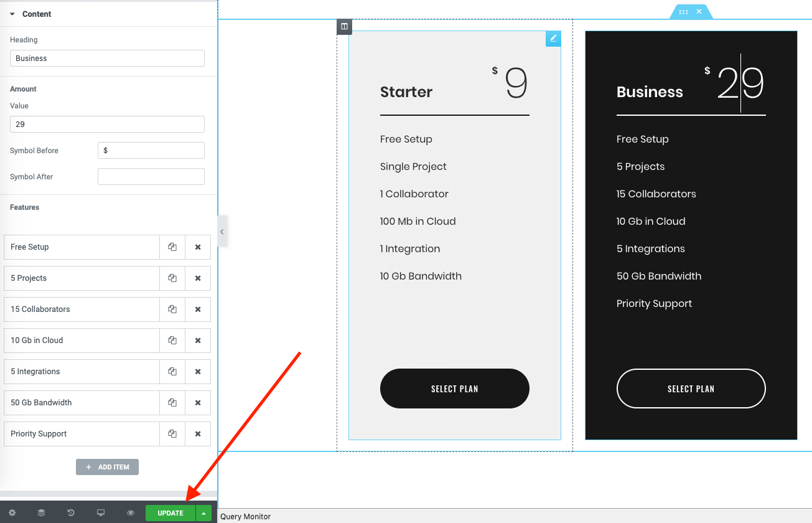The width and height of the screenshot is (812, 523).
Task: Remove the Priority Support feature item
Action: pyautogui.click(x=198, y=434)
